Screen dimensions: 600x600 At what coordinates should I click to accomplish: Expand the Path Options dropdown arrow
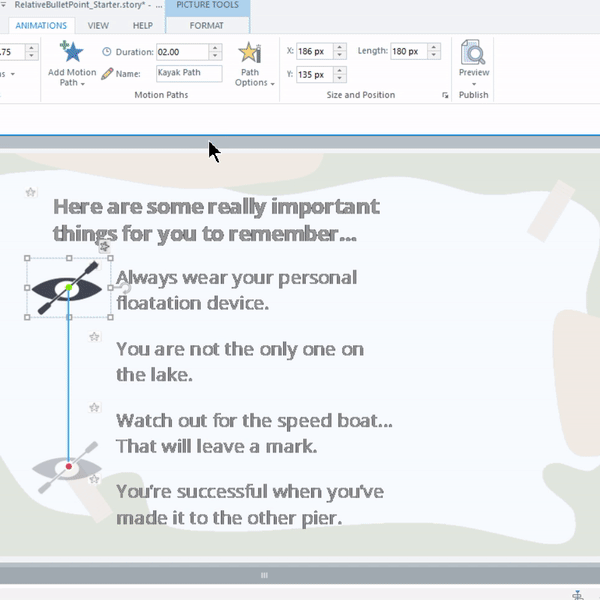tap(272, 84)
